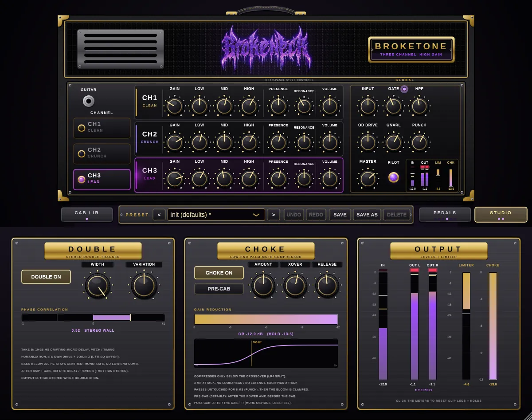The height and width of the screenshot is (420, 532).
Task: Click the Gnarl knob
Action: point(394,143)
